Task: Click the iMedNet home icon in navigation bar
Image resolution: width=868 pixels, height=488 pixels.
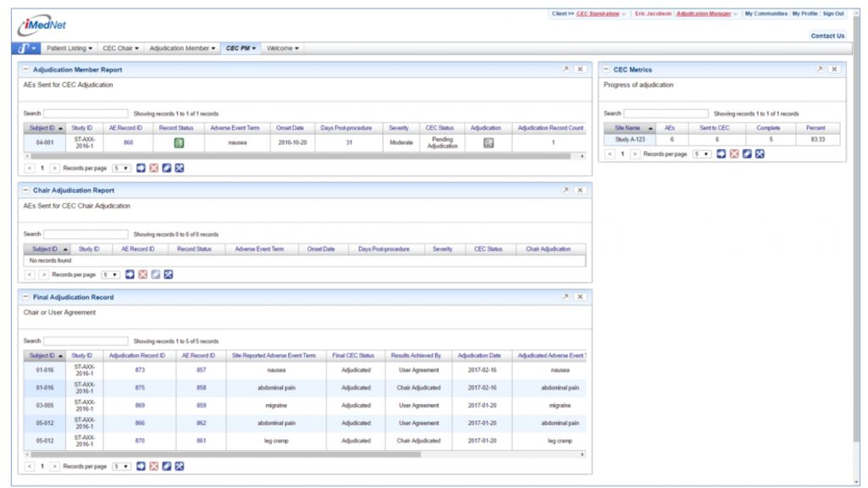Action: [24, 48]
